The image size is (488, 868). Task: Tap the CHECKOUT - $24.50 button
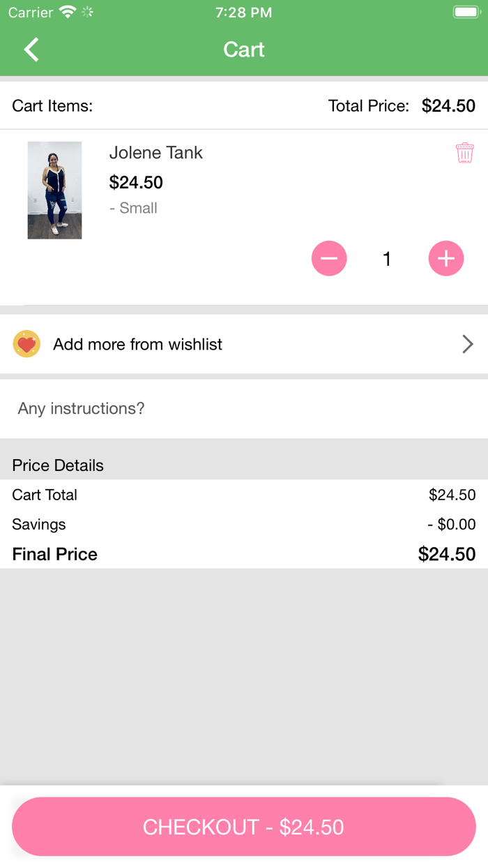243,826
